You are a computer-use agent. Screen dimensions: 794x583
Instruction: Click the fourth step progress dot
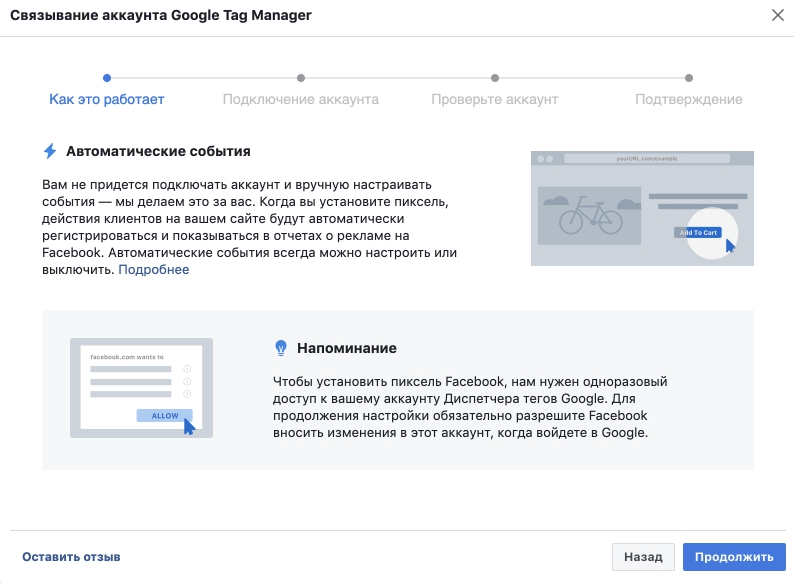click(x=689, y=78)
